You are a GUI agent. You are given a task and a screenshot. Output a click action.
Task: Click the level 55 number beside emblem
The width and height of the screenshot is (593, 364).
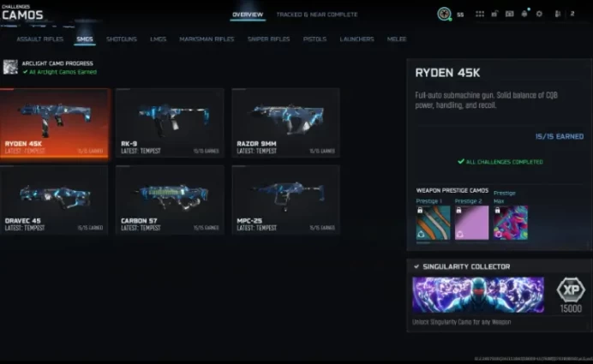click(x=460, y=15)
